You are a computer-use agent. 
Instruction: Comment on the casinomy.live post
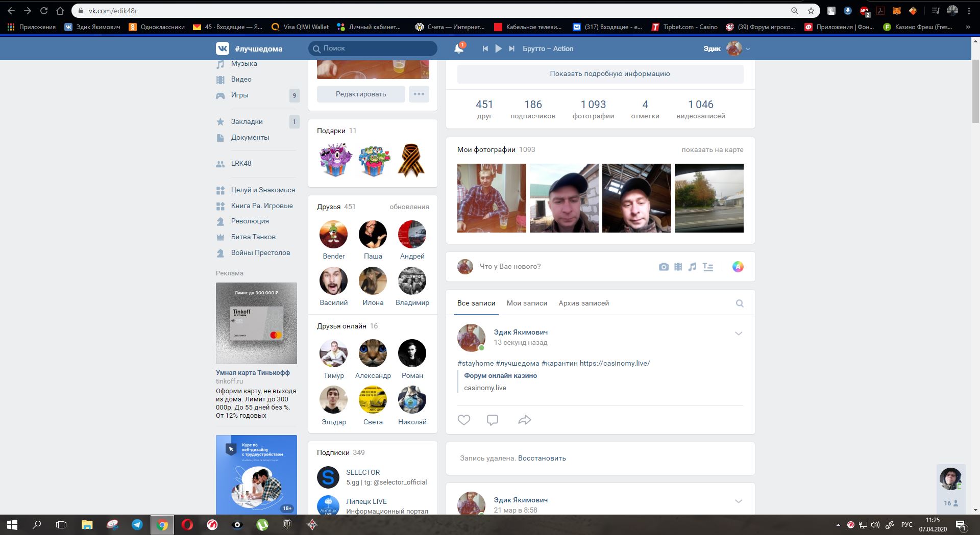point(493,420)
